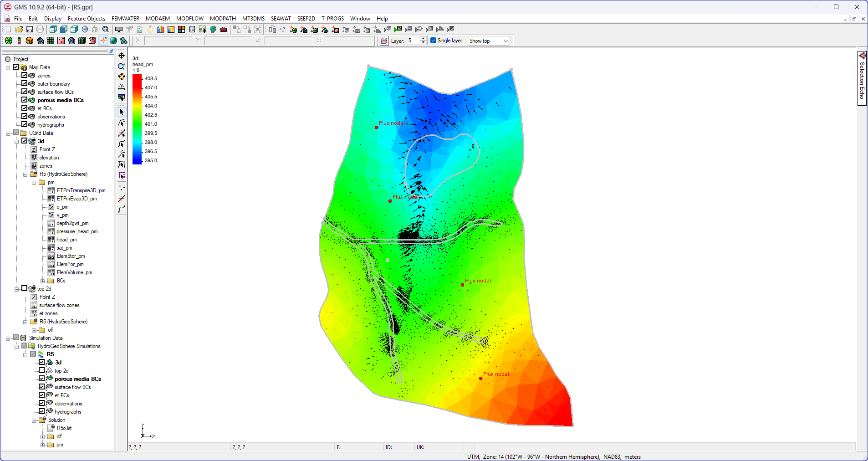Open the Feature Objects menu
Image resolution: width=868 pixels, height=461 pixels.
[86, 19]
